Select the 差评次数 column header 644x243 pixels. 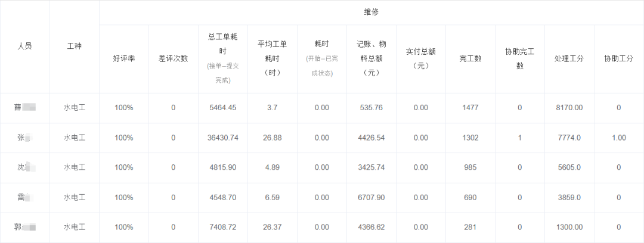point(173,58)
